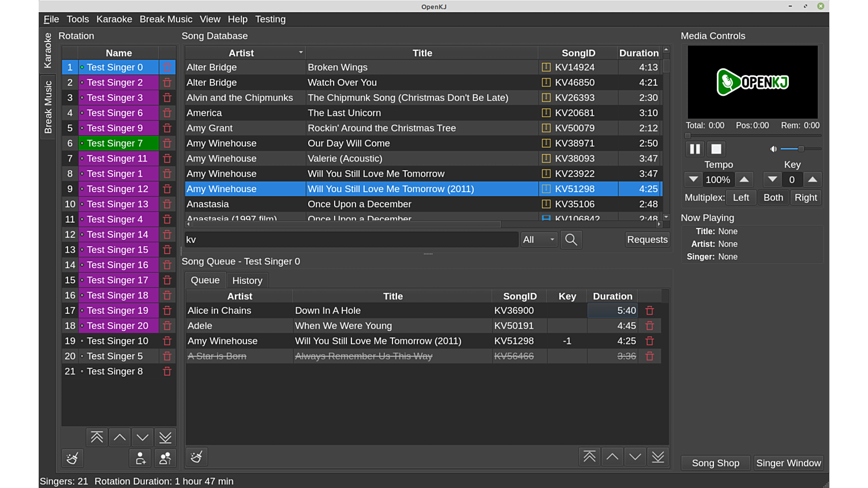Open the File menu

(x=51, y=19)
